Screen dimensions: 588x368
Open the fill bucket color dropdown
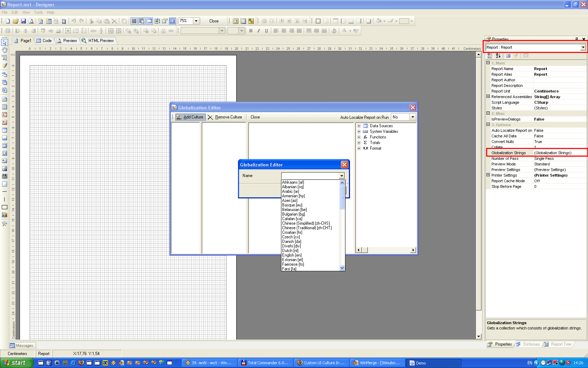384,21
